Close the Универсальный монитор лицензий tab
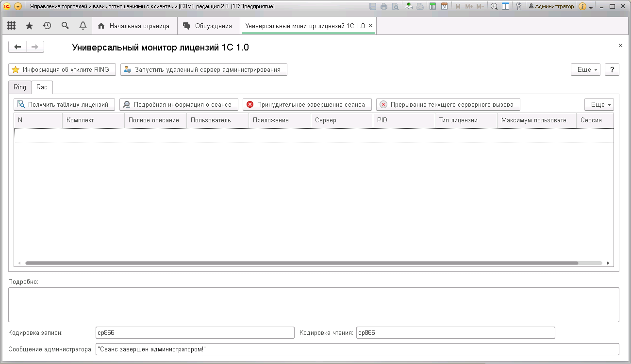 pyautogui.click(x=371, y=26)
